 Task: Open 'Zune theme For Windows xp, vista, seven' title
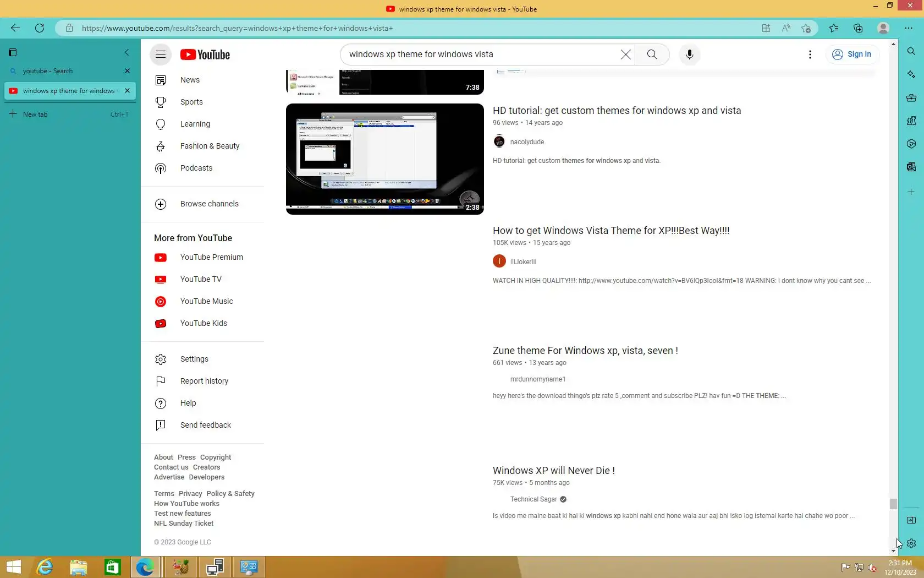tap(585, 351)
